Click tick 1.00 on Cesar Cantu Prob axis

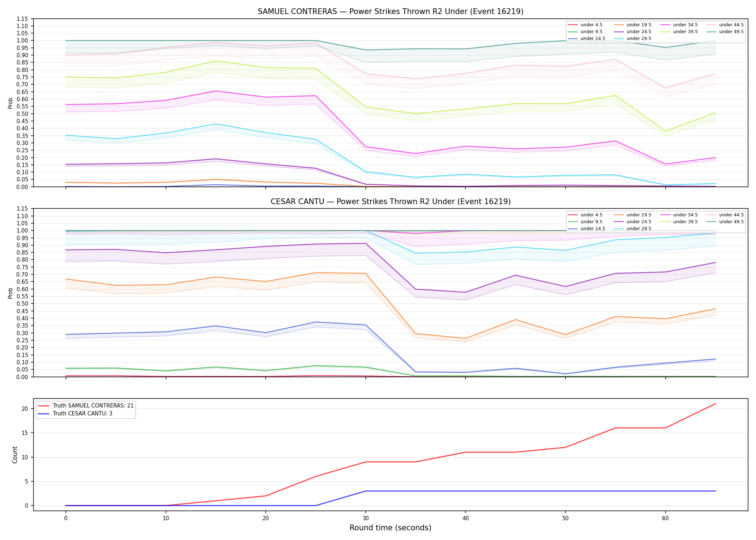click(23, 231)
